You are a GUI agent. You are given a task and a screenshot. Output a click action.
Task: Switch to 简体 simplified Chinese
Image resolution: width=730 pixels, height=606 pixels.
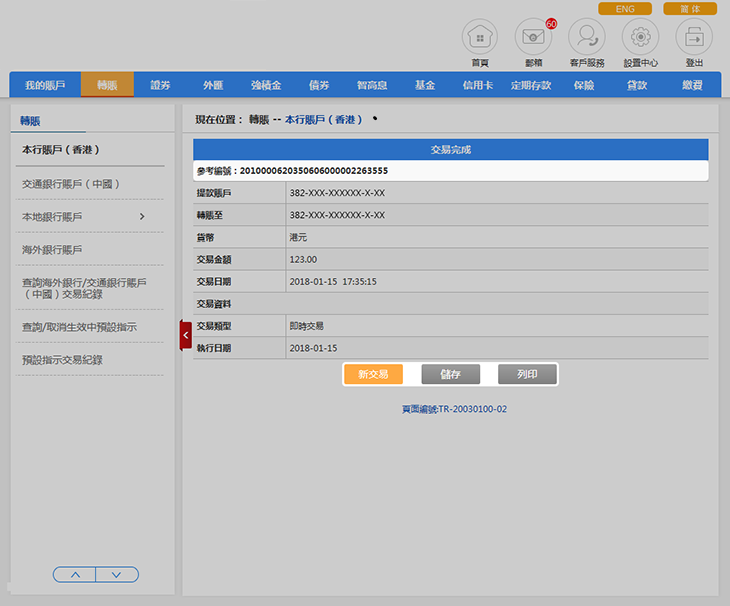(x=690, y=8)
